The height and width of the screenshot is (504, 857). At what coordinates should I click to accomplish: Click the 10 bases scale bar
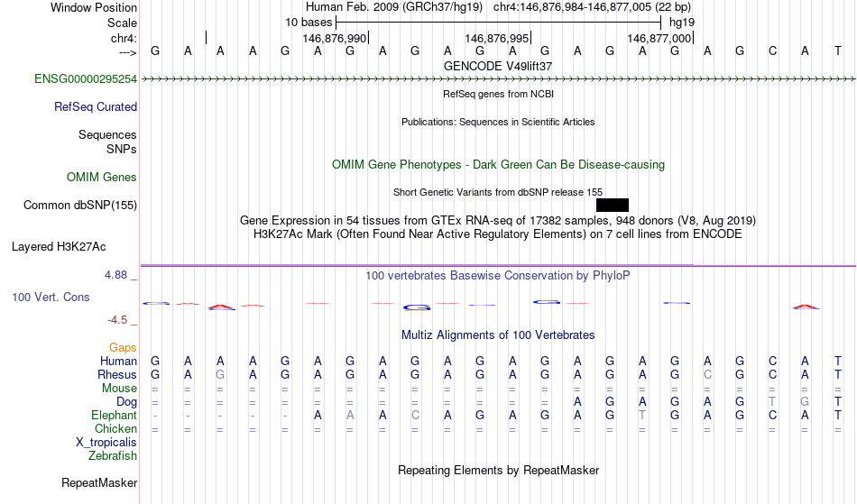(x=498, y=23)
